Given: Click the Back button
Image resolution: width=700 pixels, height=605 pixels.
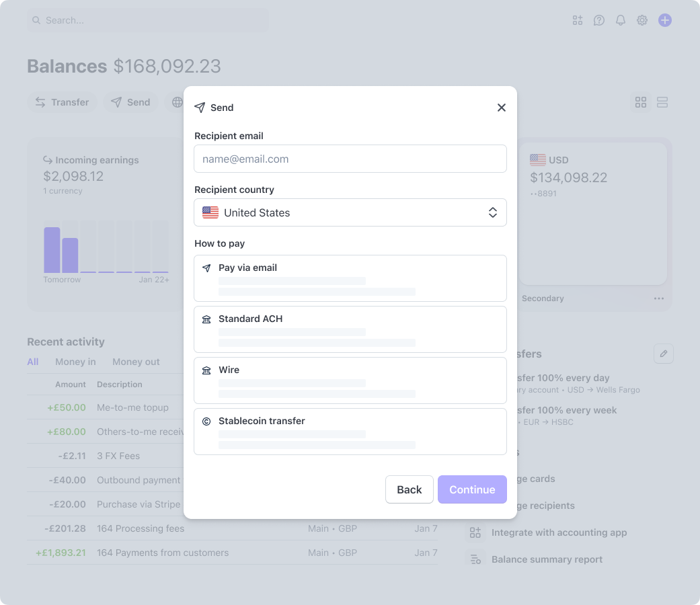Looking at the screenshot, I should pos(410,489).
